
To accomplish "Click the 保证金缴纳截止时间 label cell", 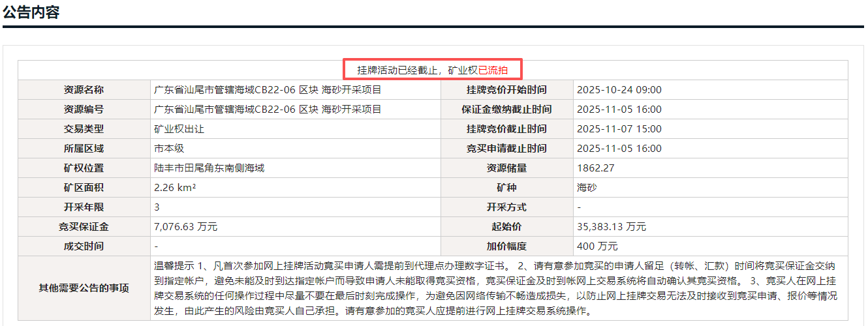I will click(506, 110).
